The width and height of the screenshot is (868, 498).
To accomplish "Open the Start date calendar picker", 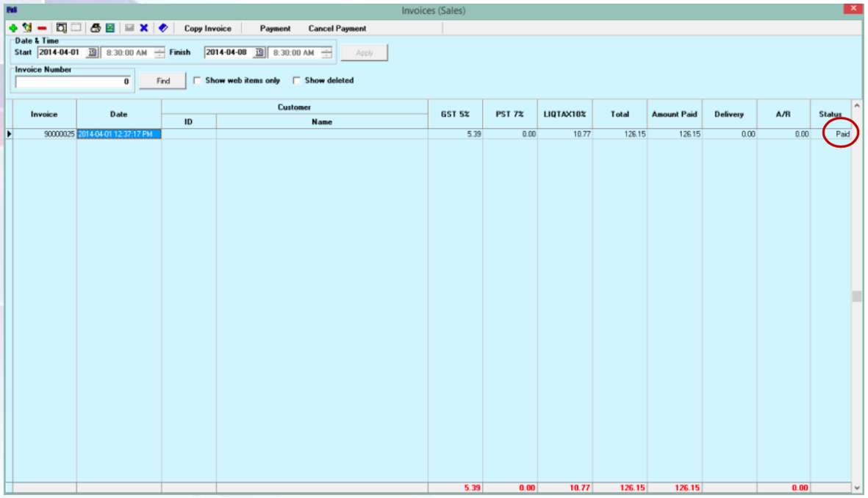I will (93, 52).
